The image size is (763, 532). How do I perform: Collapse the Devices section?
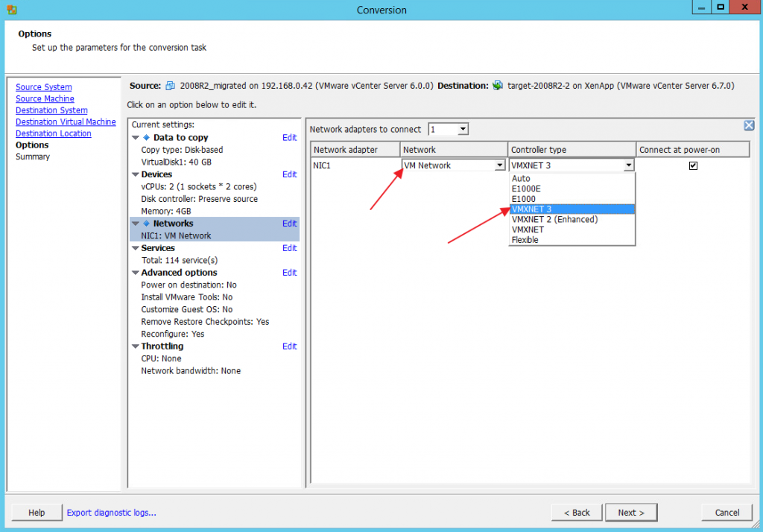[136, 174]
